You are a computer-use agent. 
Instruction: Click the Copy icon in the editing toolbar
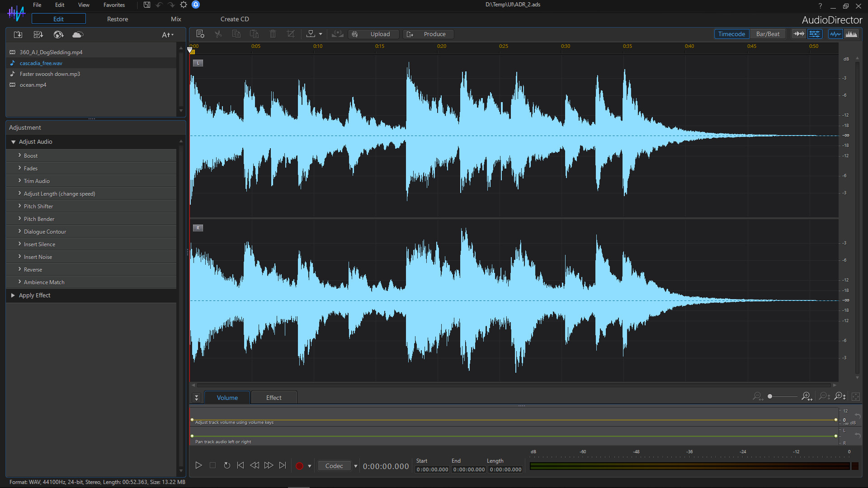(236, 34)
